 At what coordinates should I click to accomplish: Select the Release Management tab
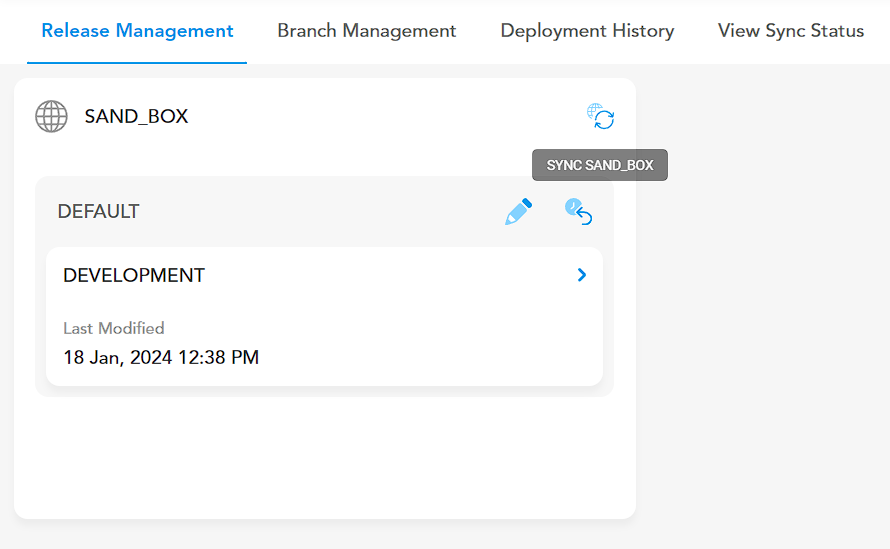137,31
